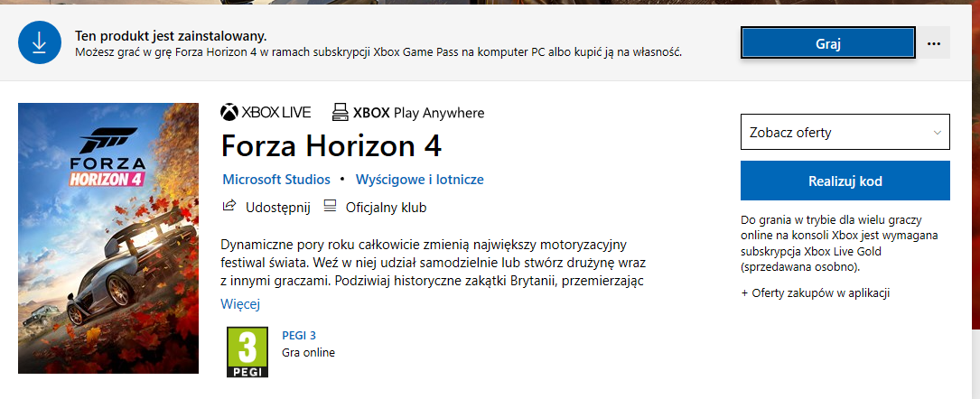Click the Xbox Play Anywhere icon
This screenshot has height=399, width=980.
click(340, 113)
